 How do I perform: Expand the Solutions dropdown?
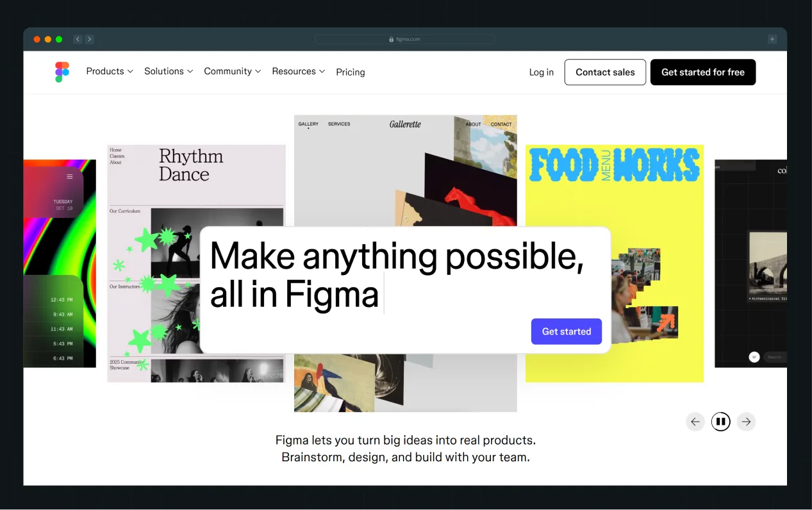coord(169,71)
